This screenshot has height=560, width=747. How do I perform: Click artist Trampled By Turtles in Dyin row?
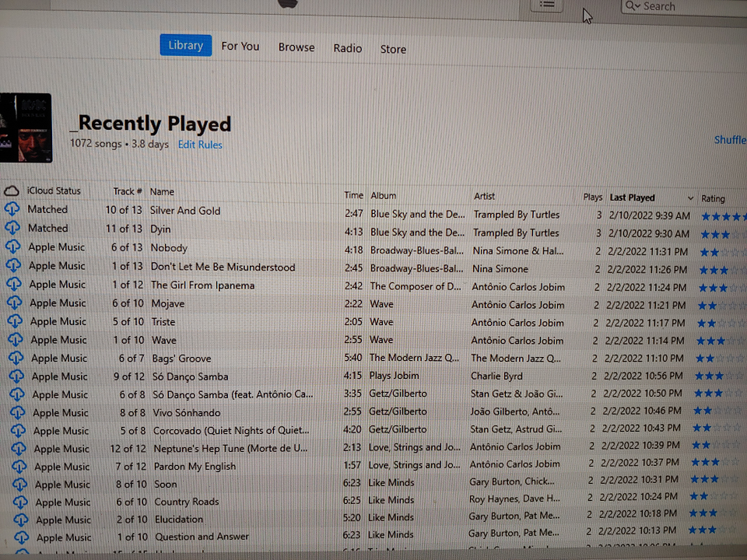516,233
